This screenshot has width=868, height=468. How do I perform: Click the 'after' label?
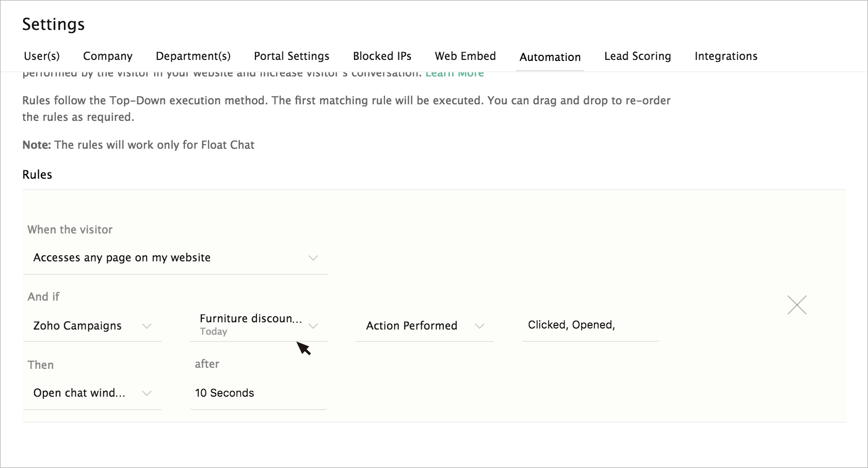pyautogui.click(x=207, y=364)
